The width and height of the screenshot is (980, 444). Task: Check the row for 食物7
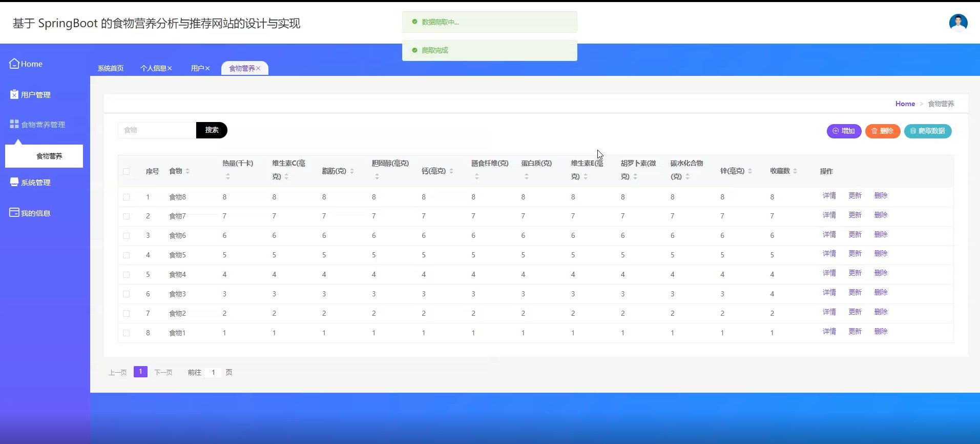[126, 216]
